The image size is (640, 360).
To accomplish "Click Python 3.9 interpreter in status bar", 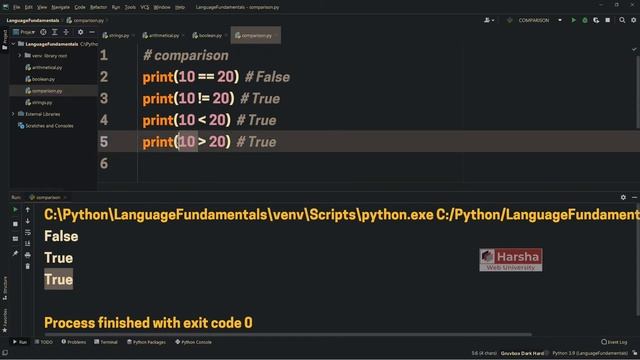I will tap(590, 353).
